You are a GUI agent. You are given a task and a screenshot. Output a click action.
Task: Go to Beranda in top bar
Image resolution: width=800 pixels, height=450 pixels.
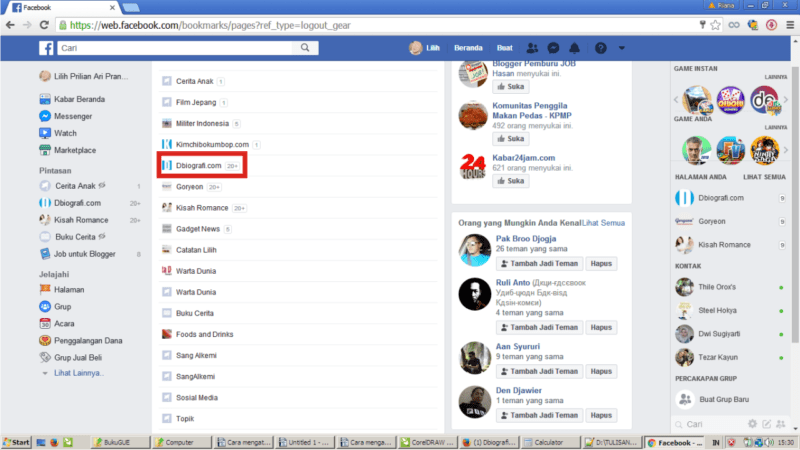click(468, 48)
